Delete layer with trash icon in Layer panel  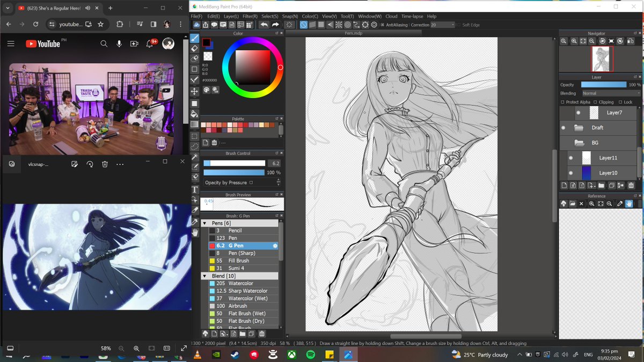click(631, 186)
